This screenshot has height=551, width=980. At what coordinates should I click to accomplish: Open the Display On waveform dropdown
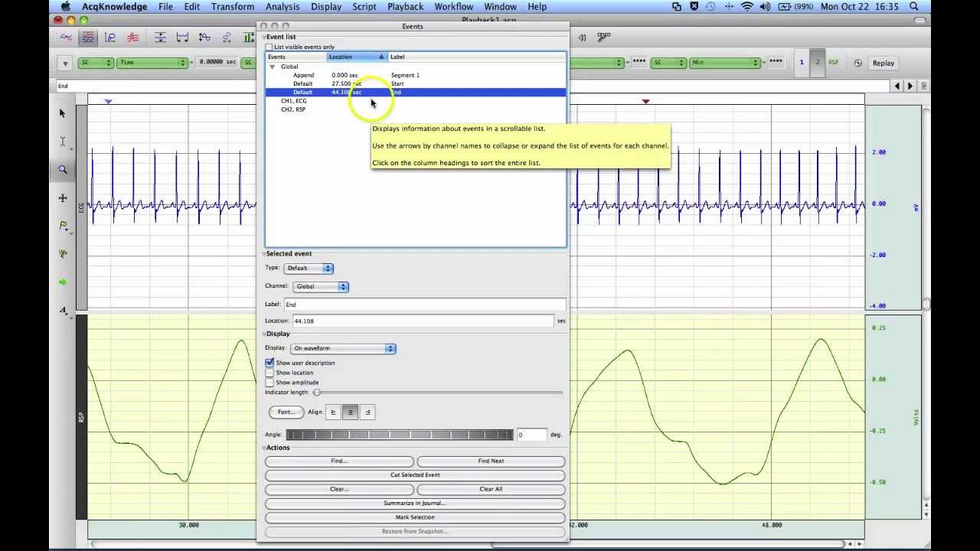342,348
